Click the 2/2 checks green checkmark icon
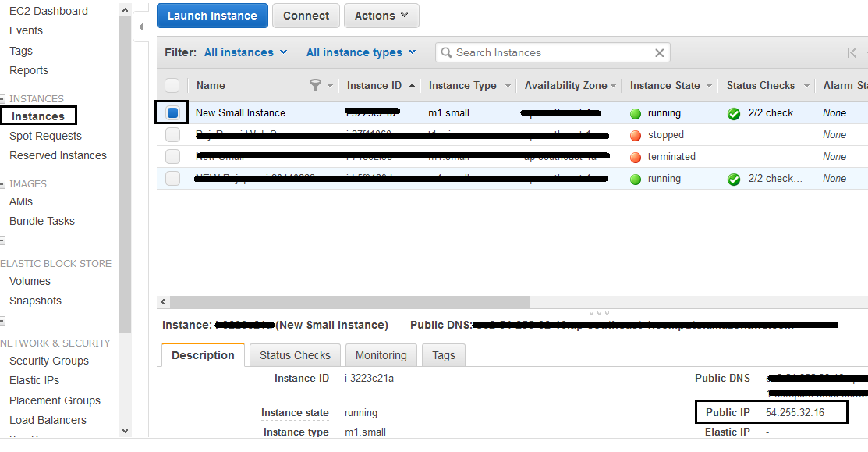The image size is (868, 452). 734,113
